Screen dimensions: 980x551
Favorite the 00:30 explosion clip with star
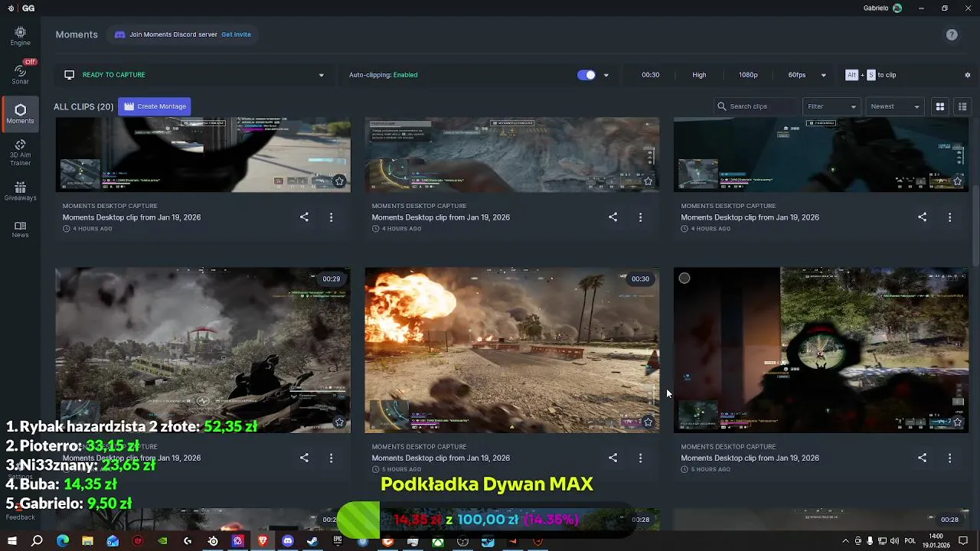pos(648,422)
